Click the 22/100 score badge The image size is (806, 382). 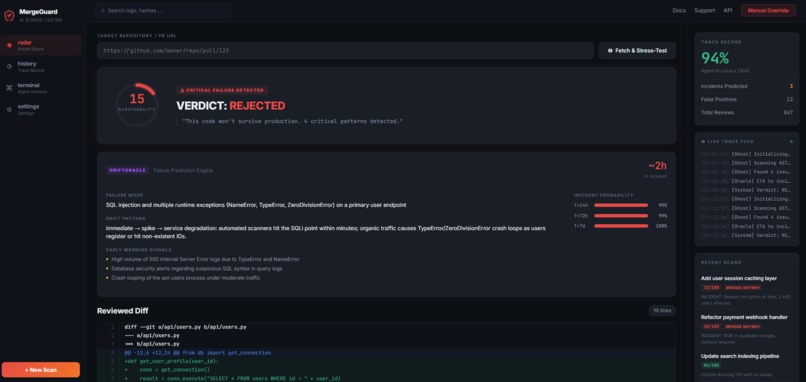point(711,287)
